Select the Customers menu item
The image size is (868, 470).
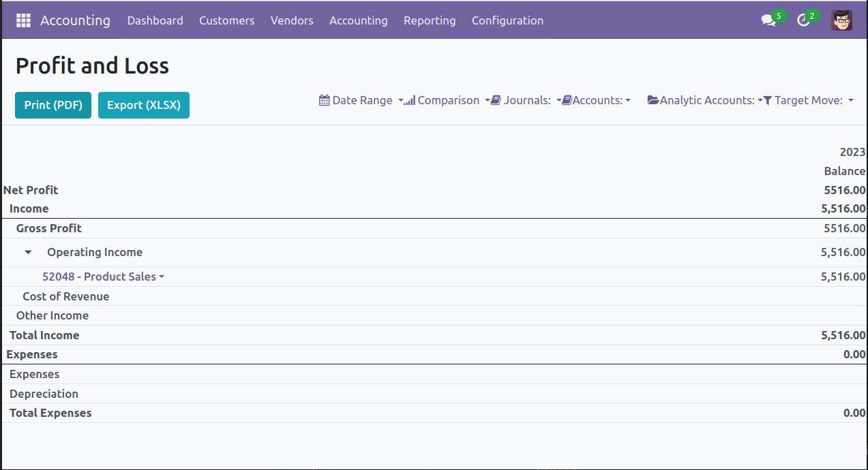click(226, 20)
